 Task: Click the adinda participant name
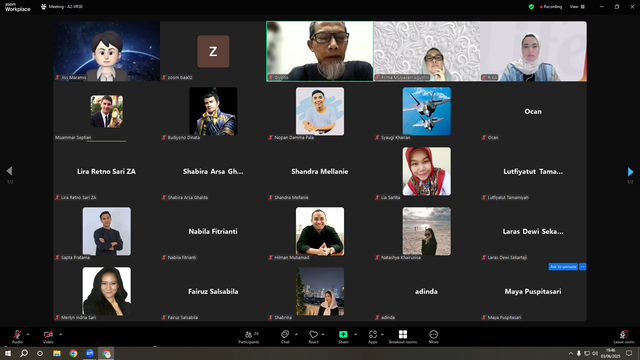pos(426,291)
